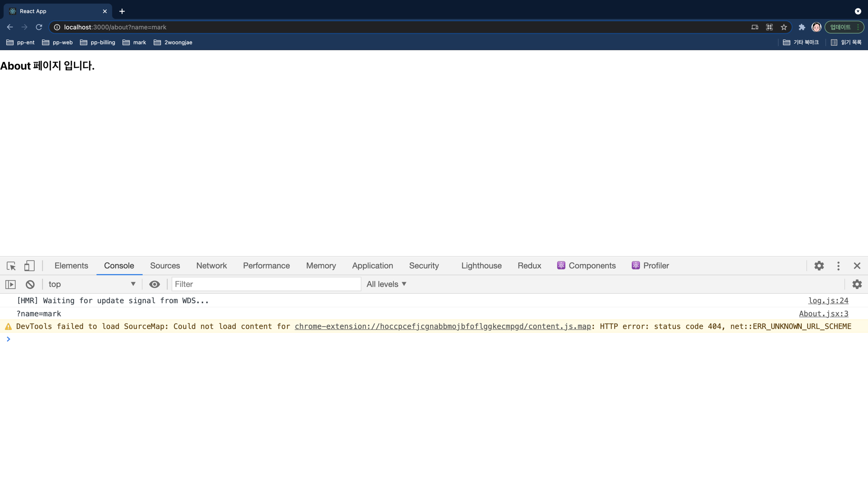Screen dimensions: 868x488
Task: Toggle the device toolbar icon
Action: (x=29, y=266)
